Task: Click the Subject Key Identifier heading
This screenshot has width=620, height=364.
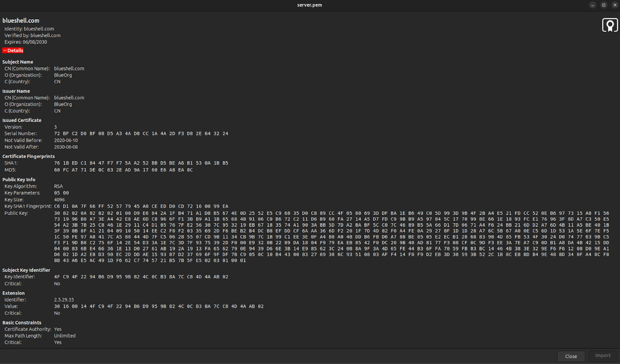Action: 26,270
